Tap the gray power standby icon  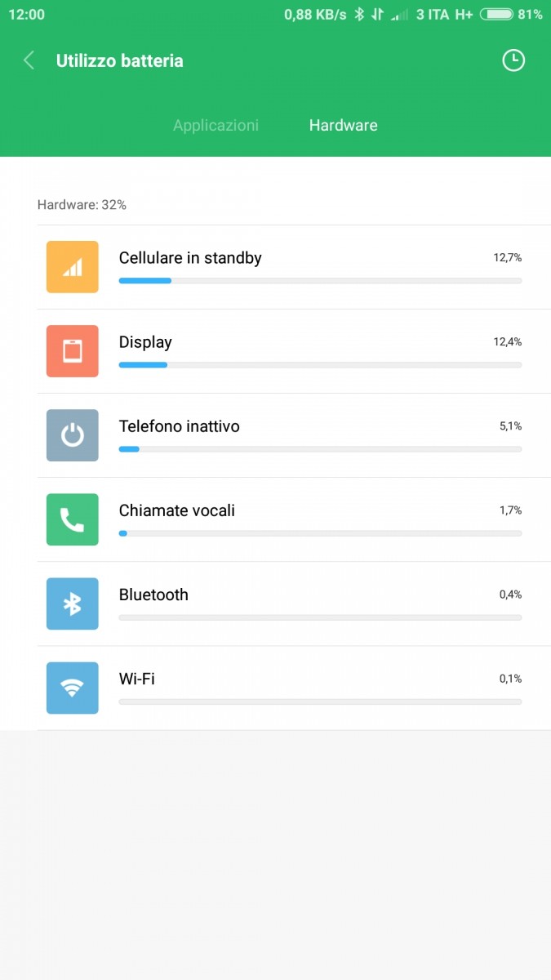[x=73, y=435]
